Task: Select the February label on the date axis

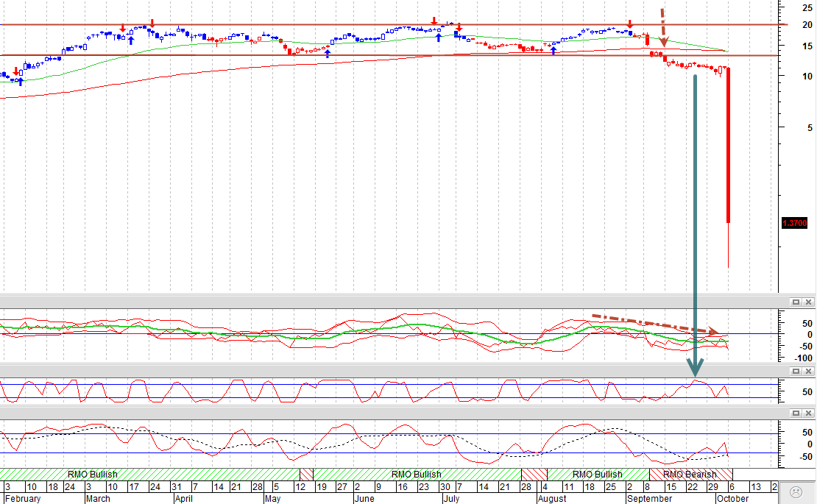Action: [22, 498]
